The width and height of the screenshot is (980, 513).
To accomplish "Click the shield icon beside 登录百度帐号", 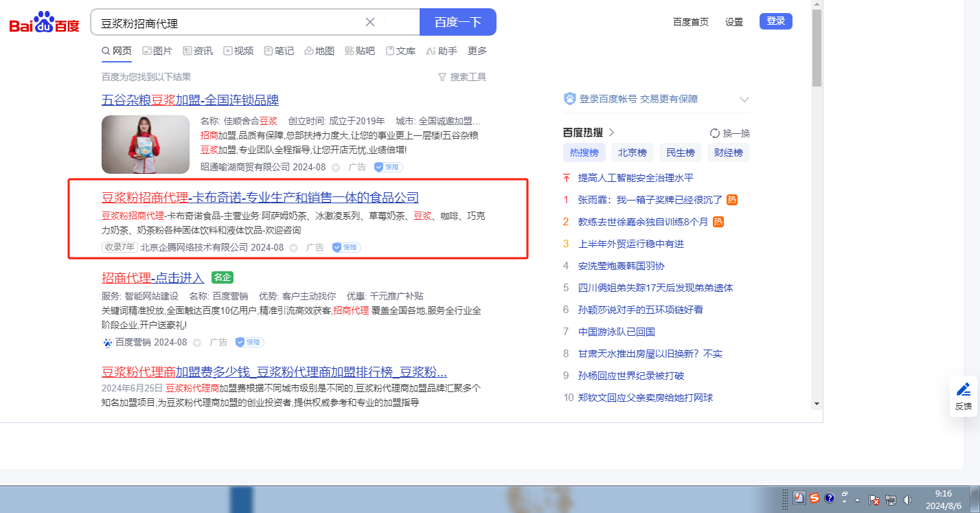I will point(569,99).
